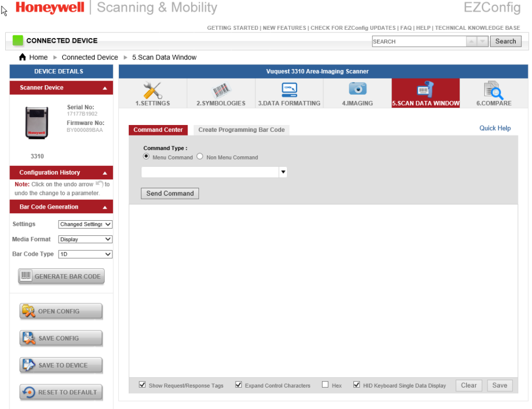Open the TECHNICAL KNOWLEDGE BASE link
The width and height of the screenshot is (532, 409).
click(x=478, y=28)
